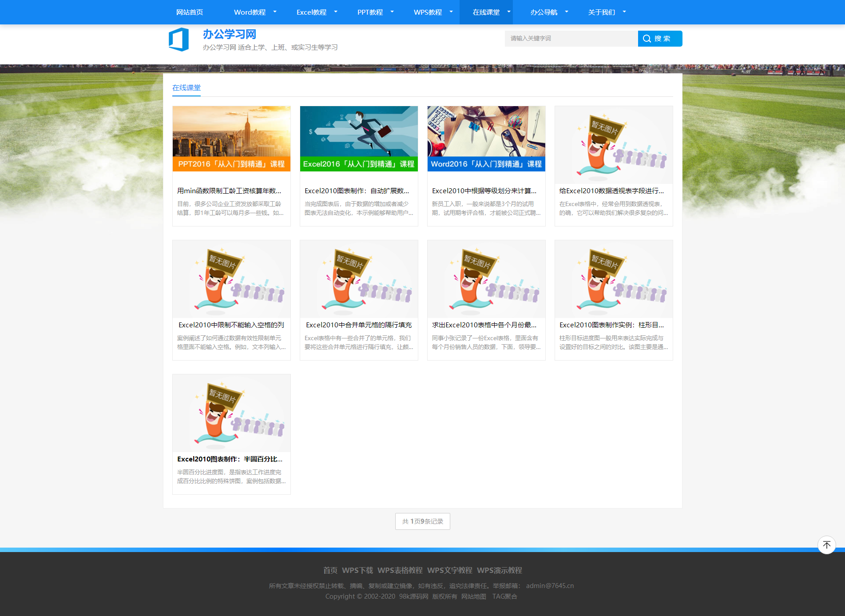Click the back-to-top arrow icon
The image size is (845, 616).
tap(826, 544)
